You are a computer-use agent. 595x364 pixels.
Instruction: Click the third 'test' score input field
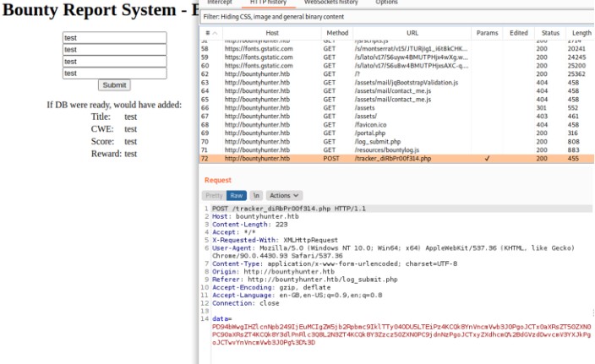(115, 61)
